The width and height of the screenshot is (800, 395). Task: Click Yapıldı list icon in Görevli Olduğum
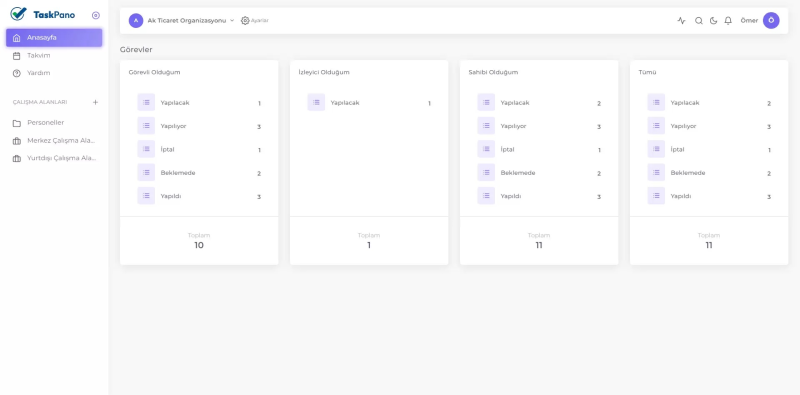coord(146,196)
